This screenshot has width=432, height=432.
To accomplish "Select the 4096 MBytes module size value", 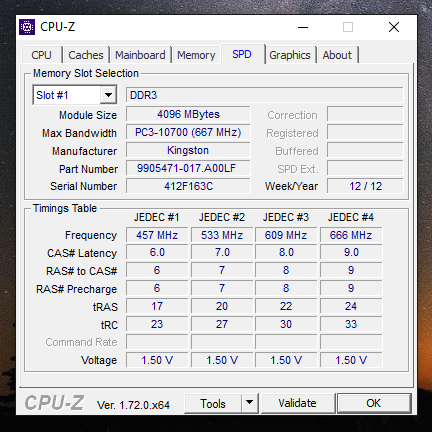I will click(188, 114).
